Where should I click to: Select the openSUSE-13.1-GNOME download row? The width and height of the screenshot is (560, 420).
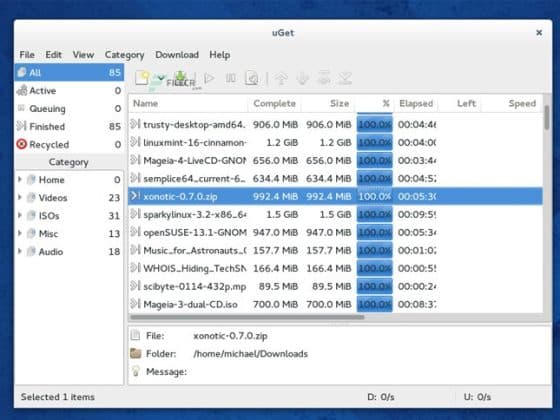(x=335, y=232)
